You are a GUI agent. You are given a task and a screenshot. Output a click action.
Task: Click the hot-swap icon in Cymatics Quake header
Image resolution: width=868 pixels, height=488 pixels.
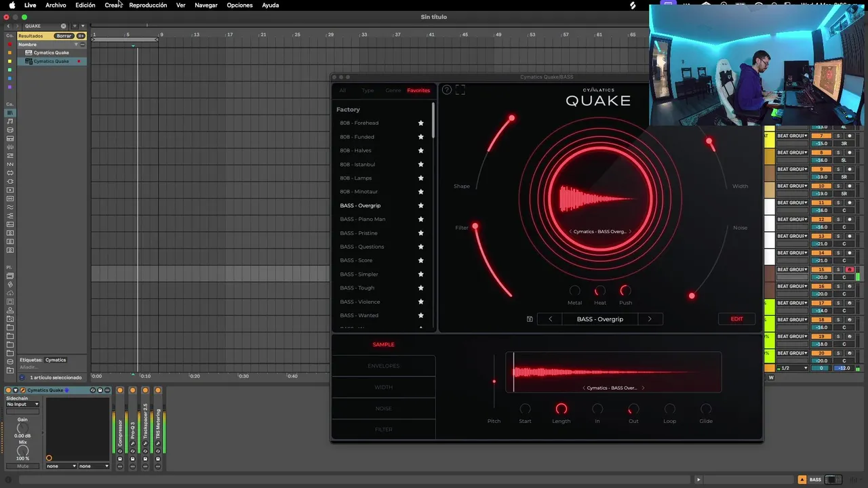tap(93, 390)
